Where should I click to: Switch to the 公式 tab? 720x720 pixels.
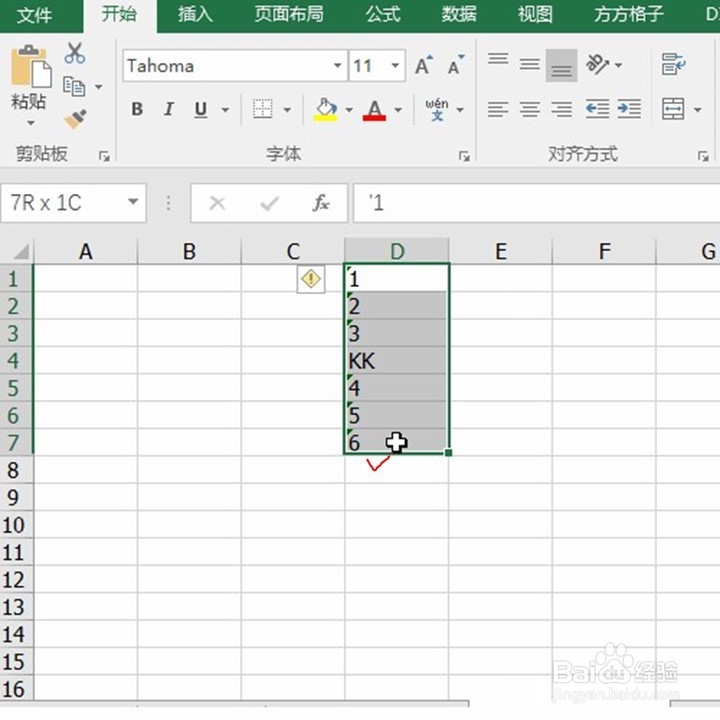383,14
